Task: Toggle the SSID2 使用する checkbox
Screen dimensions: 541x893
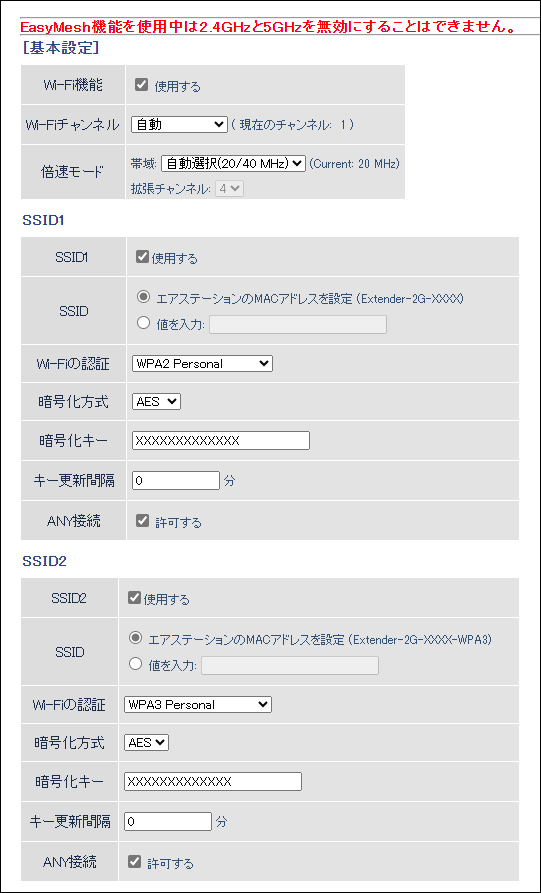Action: point(134,598)
